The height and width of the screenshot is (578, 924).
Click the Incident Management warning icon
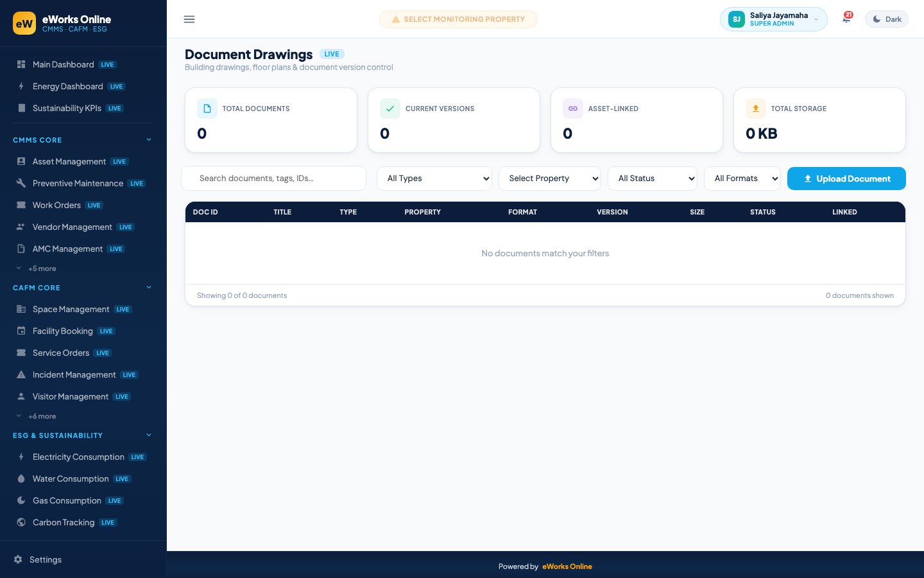pyautogui.click(x=21, y=374)
